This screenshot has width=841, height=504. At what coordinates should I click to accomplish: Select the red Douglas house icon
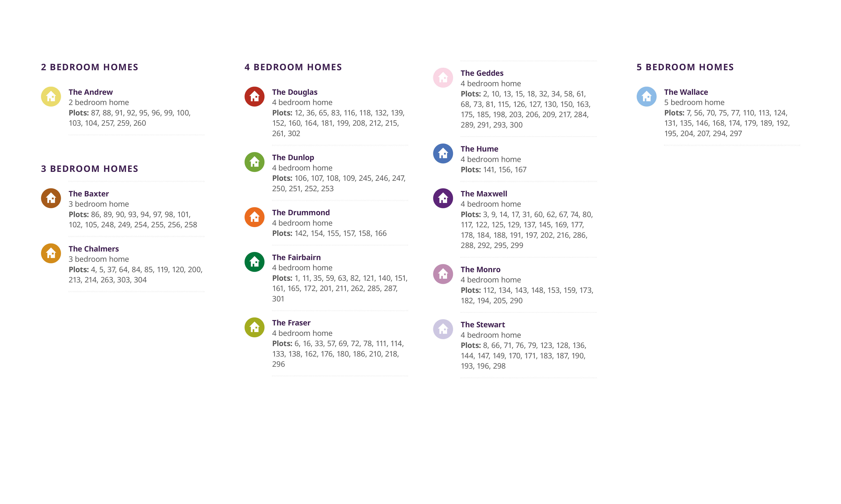pyautogui.click(x=254, y=96)
